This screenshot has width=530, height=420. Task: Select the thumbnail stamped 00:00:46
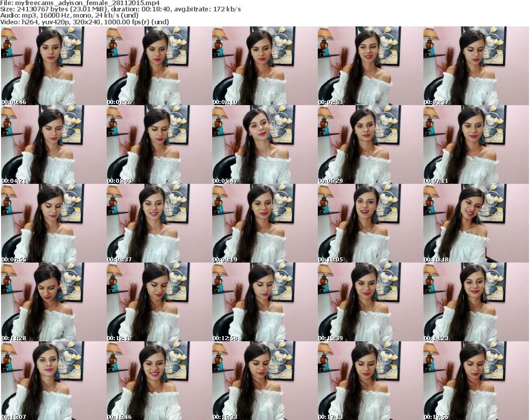pyautogui.click(x=53, y=66)
